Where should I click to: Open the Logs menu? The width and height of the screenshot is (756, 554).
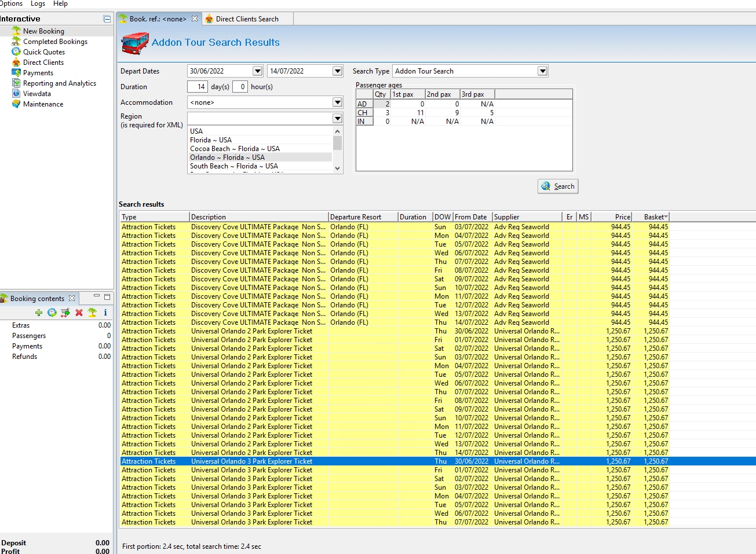coord(38,3)
